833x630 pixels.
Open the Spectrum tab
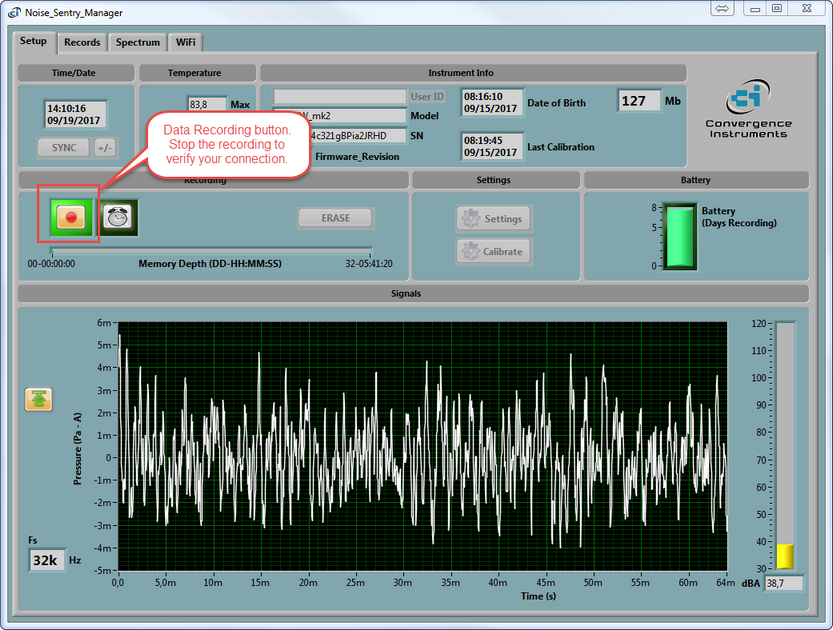click(x=138, y=42)
